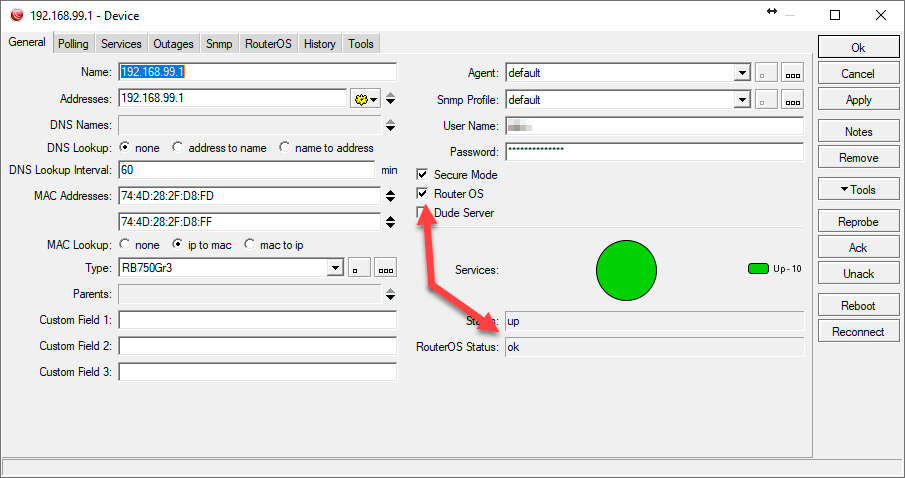Click the Reprobe button

[x=858, y=222]
